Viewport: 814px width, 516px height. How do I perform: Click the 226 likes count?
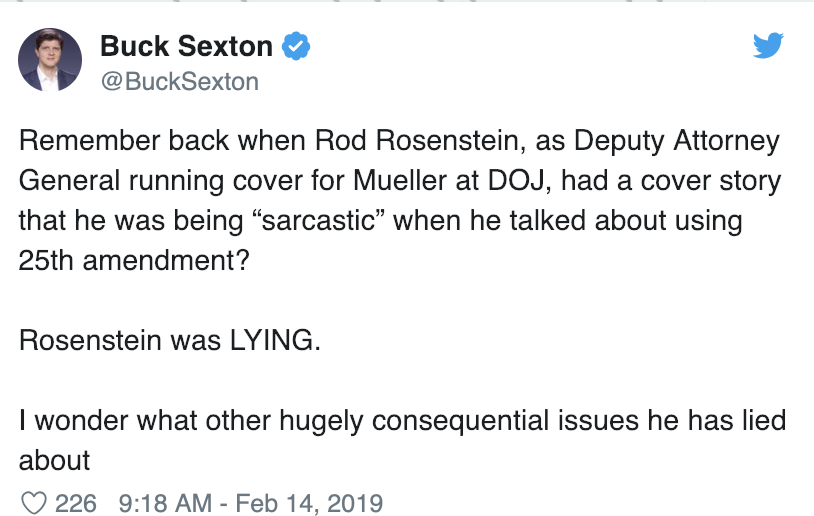pos(76,501)
